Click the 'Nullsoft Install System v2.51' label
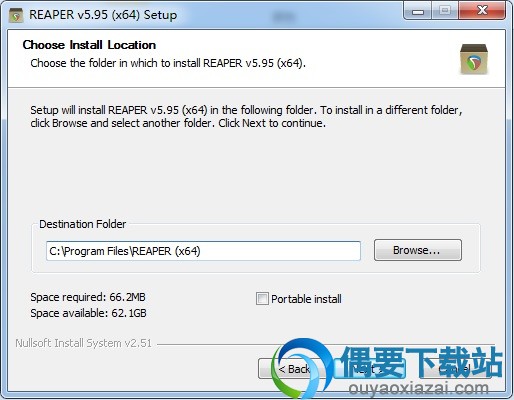Viewport: 514px width, 400px height. [x=83, y=343]
